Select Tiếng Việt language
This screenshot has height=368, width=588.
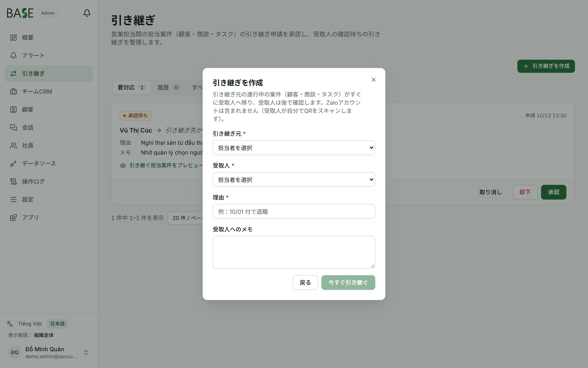[x=30, y=324]
